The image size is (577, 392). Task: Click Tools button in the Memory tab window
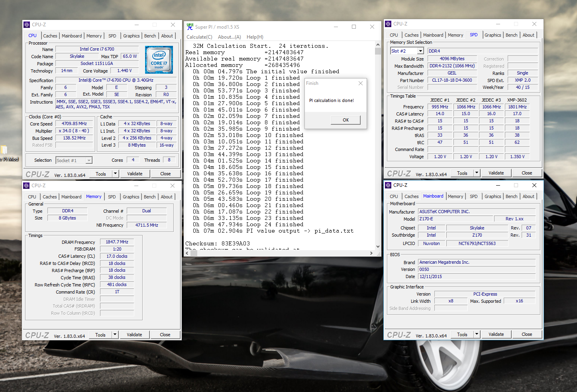coord(100,335)
